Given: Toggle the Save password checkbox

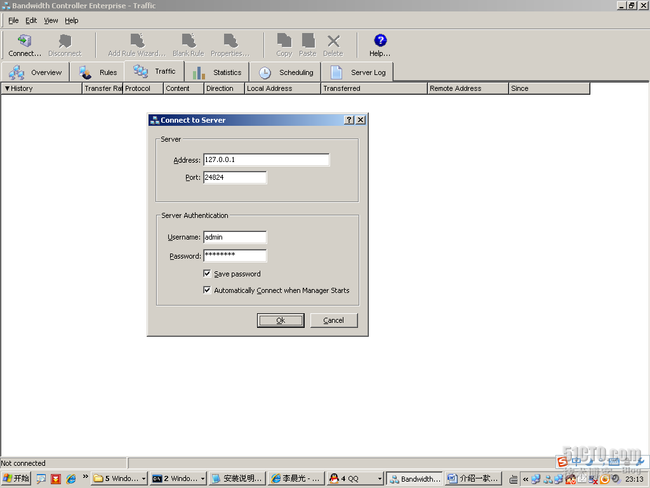Looking at the screenshot, I should pos(207,273).
